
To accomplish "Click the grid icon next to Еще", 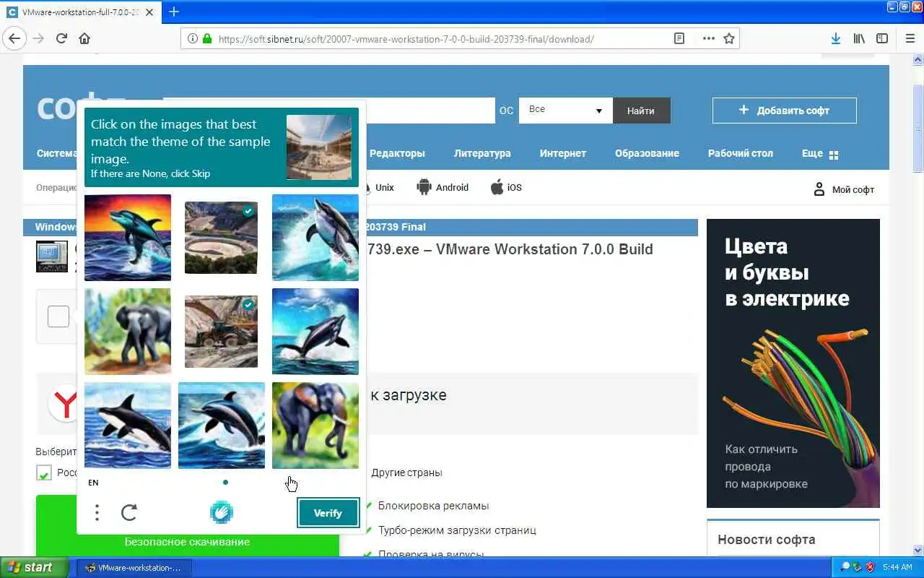I will click(x=834, y=155).
